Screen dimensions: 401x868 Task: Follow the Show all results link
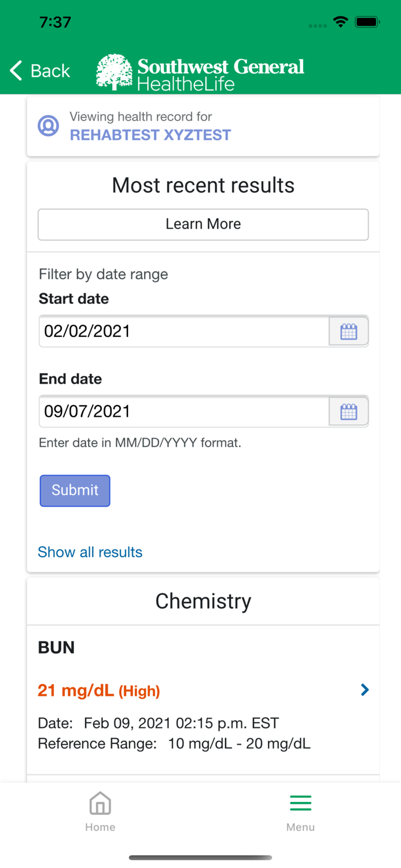[x=90, y=552]
